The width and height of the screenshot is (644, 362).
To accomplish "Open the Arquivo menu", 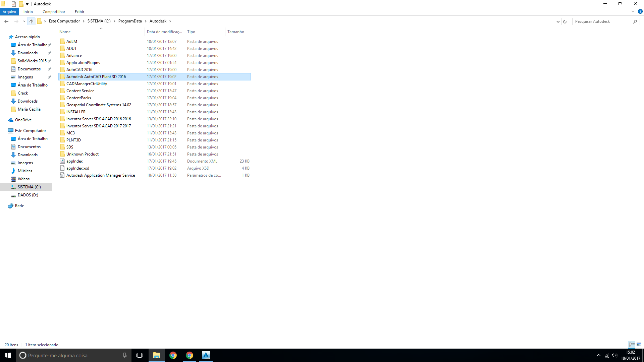I will (x=9, y=12).
